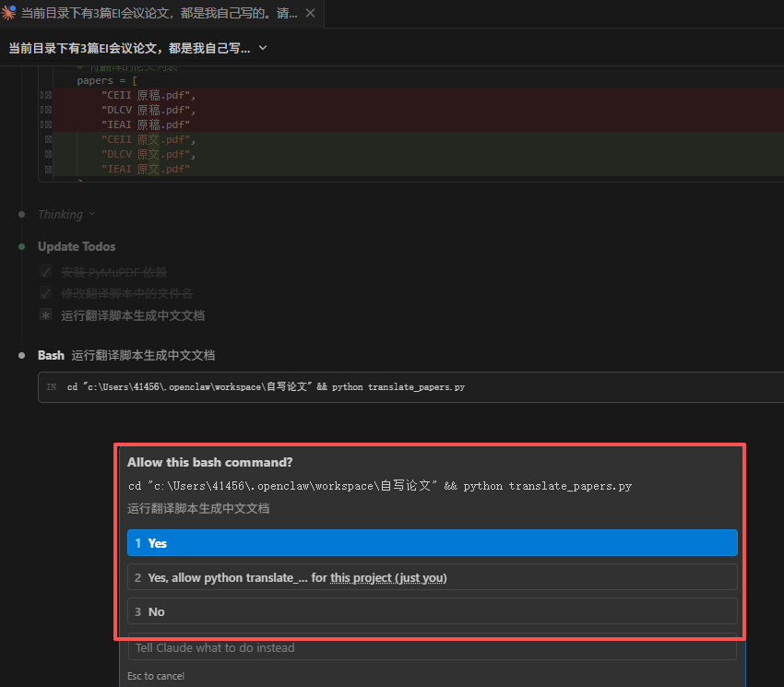Click the Bash tool call header line

[x=126, y=356]
